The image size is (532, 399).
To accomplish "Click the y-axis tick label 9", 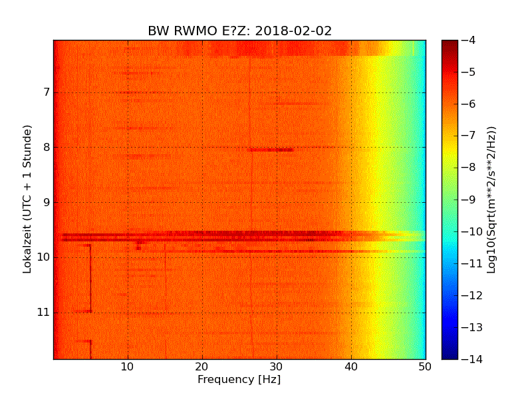I will [47, 202].
